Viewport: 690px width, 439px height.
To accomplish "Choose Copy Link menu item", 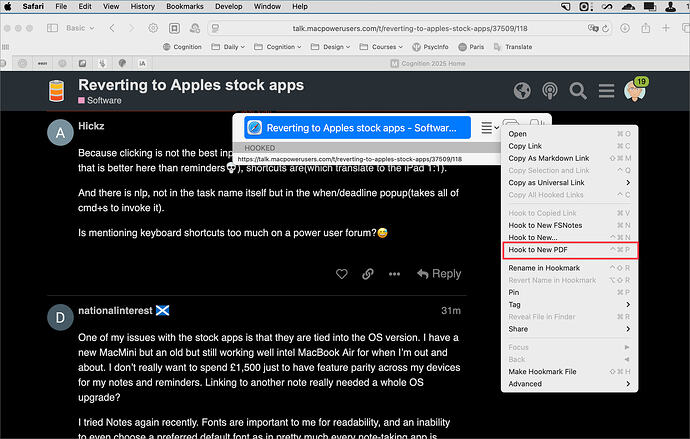I will coord(569,146).
